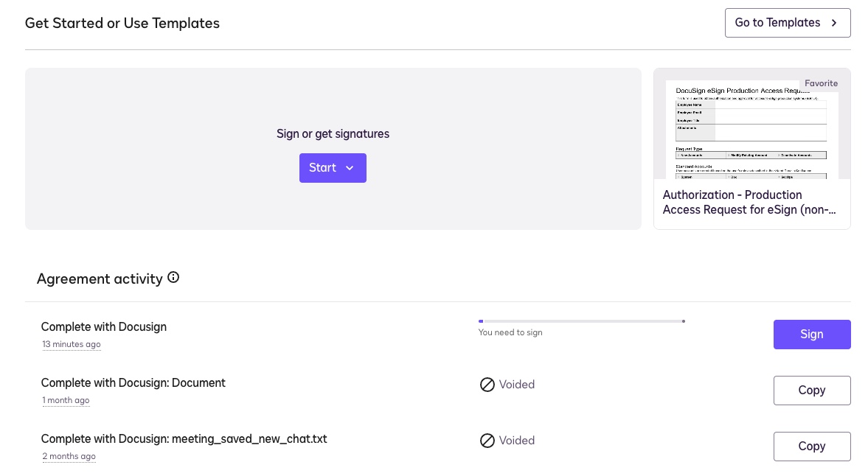Click the Voided icon for Docusign: Document
The width and height of the screenshot is (868, 476).
point(487,385)
